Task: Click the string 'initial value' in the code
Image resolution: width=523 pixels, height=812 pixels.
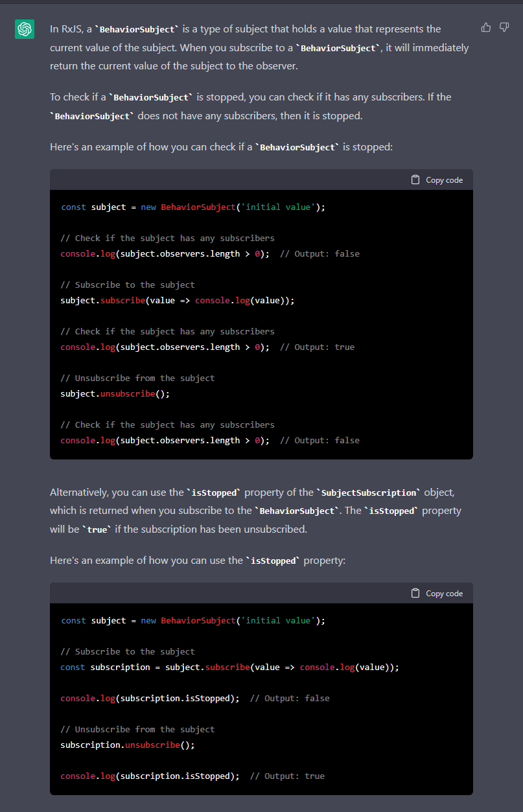Action: (x=277, y=207)
